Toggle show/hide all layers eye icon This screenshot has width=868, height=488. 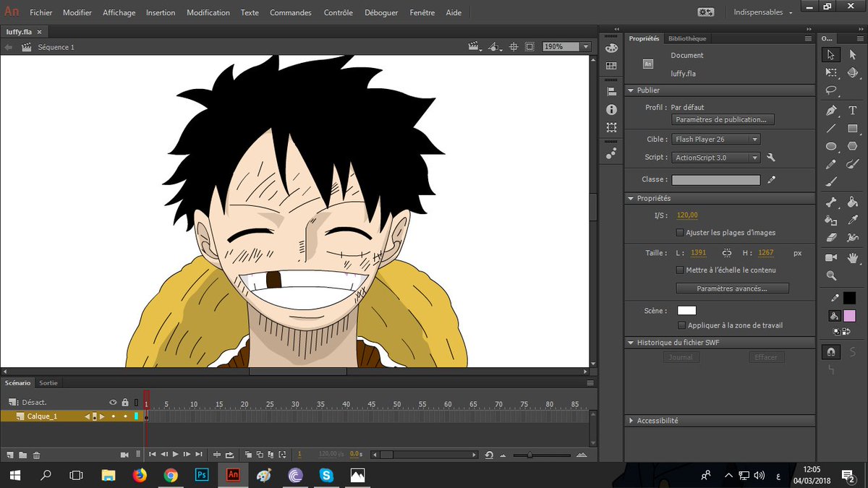click(113, 402)
